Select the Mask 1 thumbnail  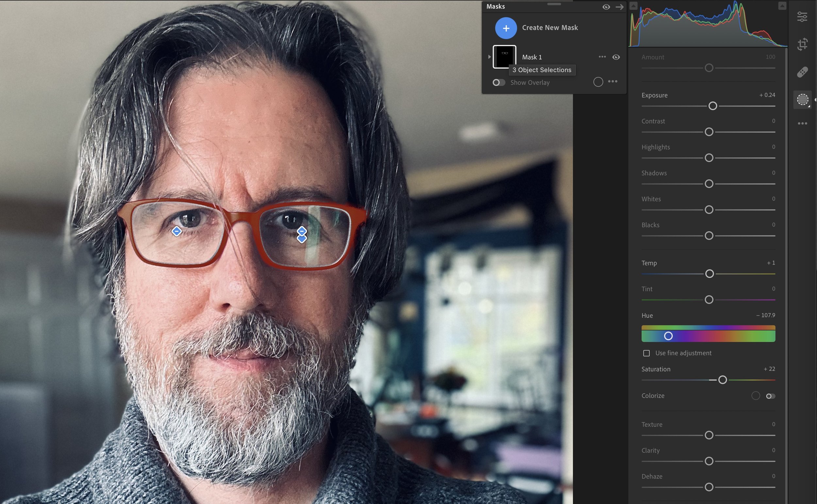coord(504,57)
